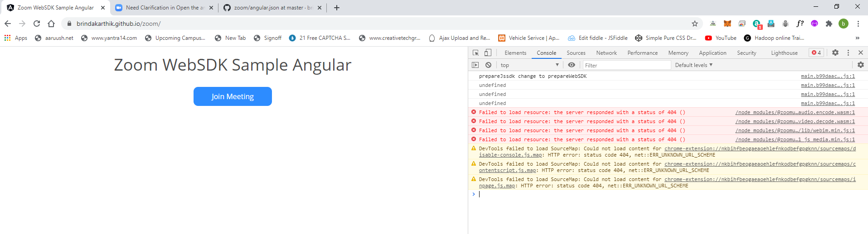Go back with the back arrow
Image resolution: width=868 pixels, height=234 pixels.
tap(8, 24)
